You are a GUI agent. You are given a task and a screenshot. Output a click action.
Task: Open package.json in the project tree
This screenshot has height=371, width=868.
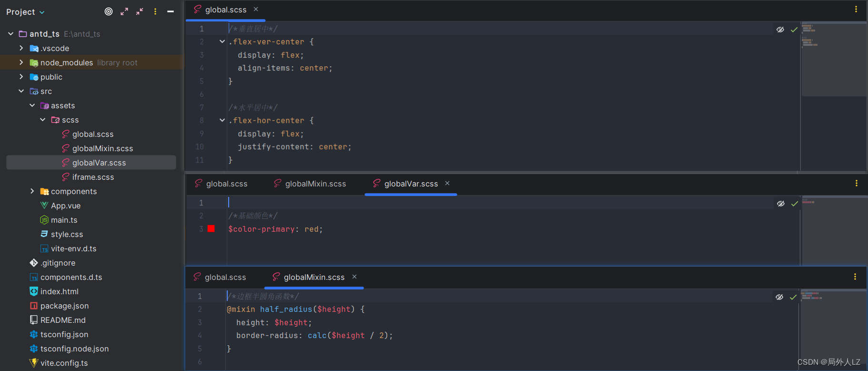[64, 306]
